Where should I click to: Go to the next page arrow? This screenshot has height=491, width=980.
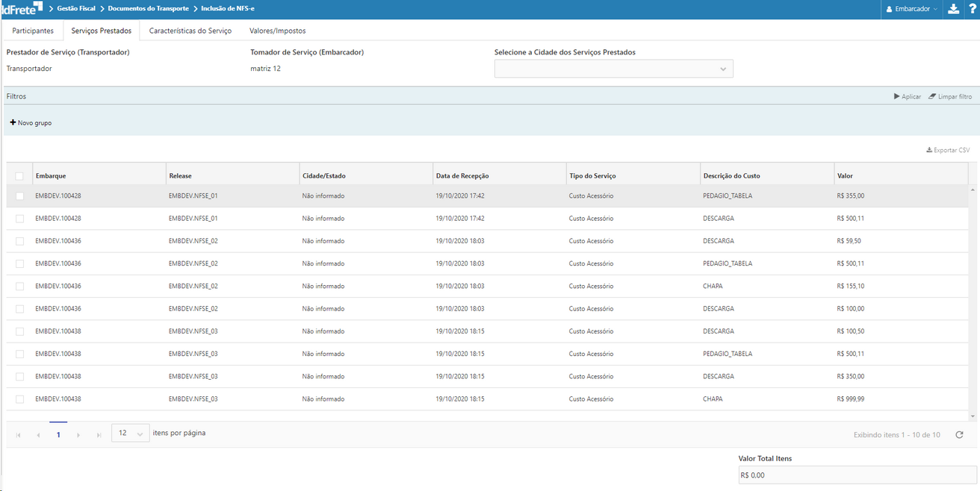tap(78, 435)
